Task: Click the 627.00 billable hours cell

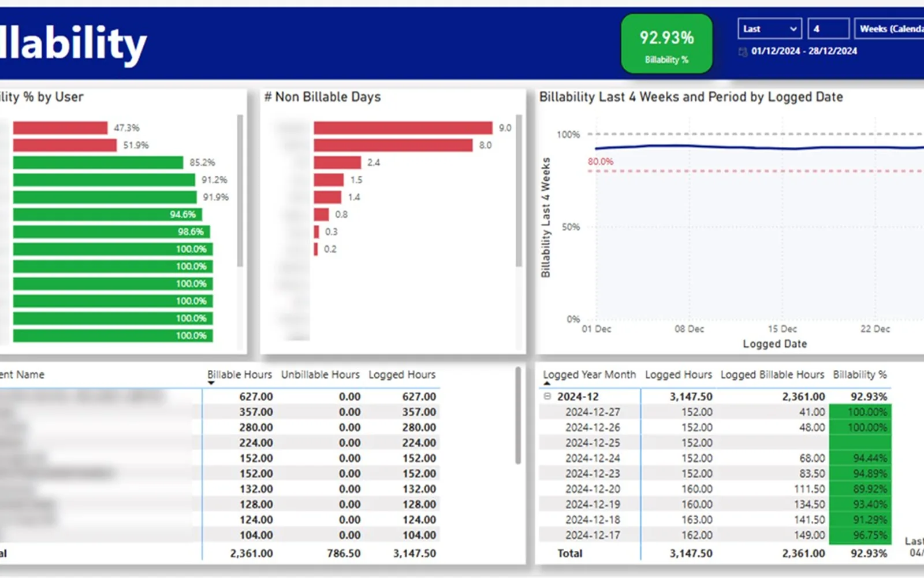Action: 256,397
